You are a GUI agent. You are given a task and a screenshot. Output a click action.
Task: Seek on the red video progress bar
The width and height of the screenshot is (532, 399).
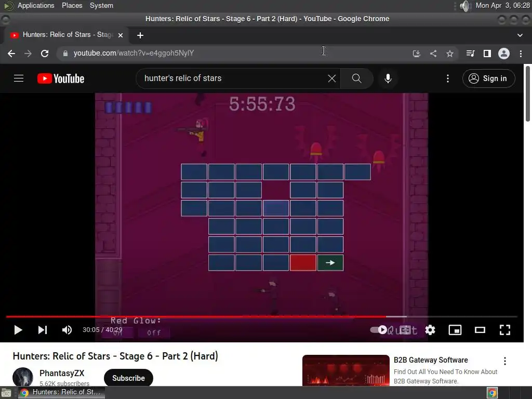click(x=262, y=316)
